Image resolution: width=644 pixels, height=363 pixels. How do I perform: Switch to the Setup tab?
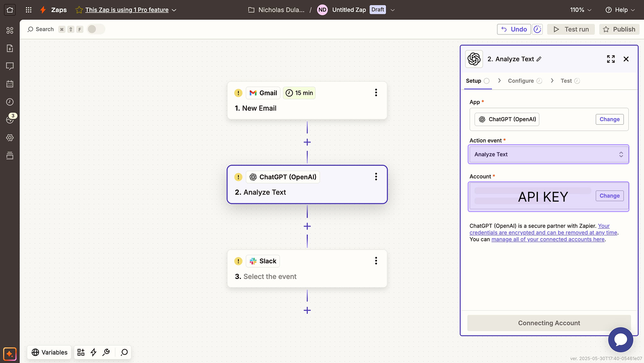click(477, 81)
